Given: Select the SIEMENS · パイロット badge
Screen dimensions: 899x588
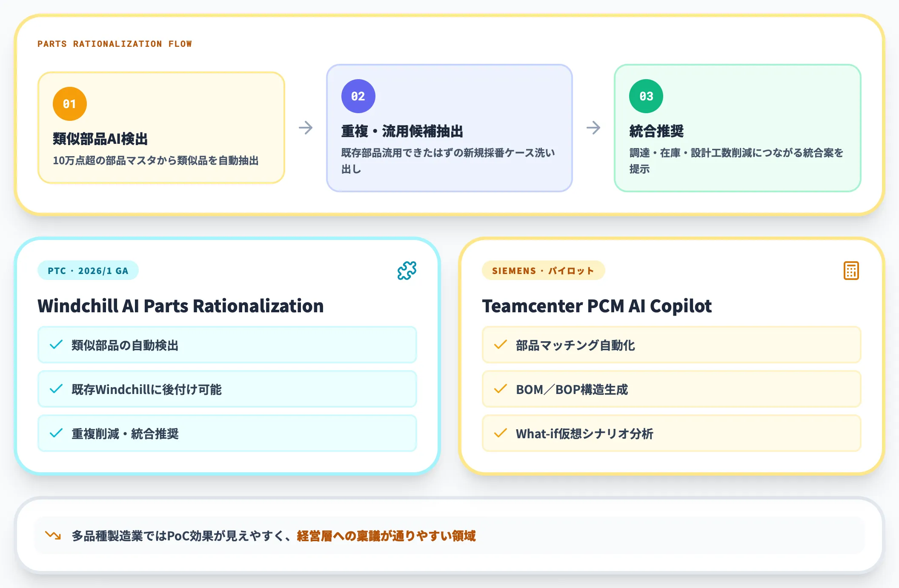Looking at the screenshot, I should pos(543,271).
